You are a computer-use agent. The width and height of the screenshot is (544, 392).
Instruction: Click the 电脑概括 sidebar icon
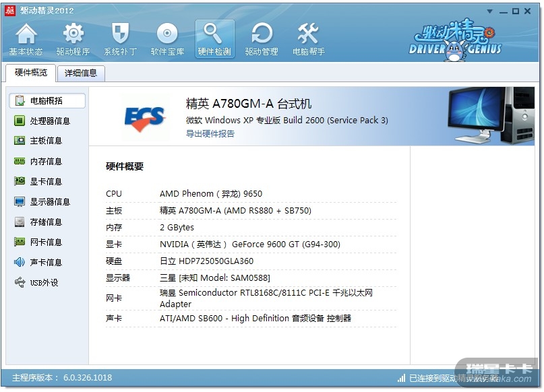point(20,101)
